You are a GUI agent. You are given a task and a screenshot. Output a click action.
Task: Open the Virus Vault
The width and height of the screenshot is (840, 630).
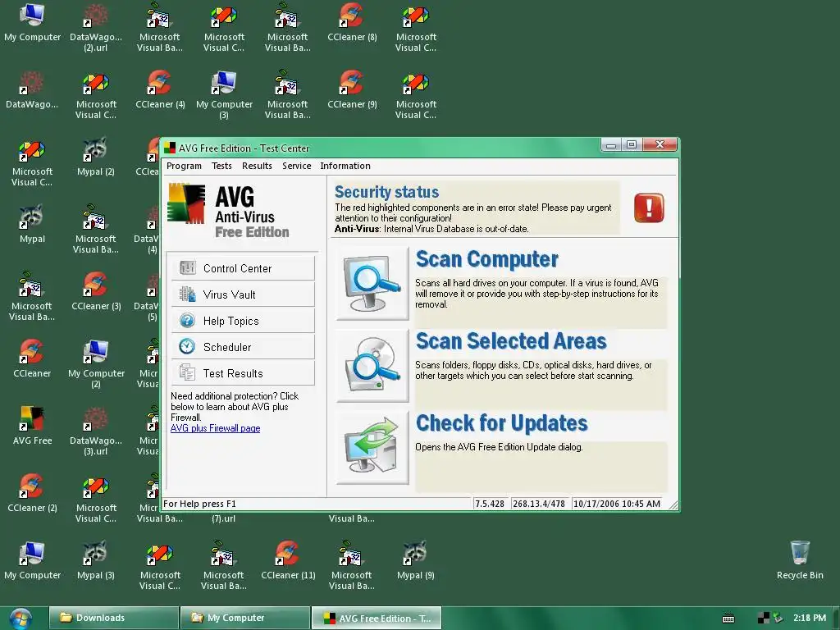coord(243,294)
